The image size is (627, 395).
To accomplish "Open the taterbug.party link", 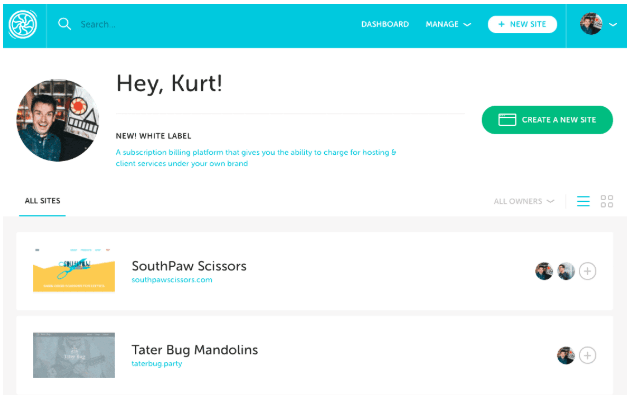I will pos(157,364).
